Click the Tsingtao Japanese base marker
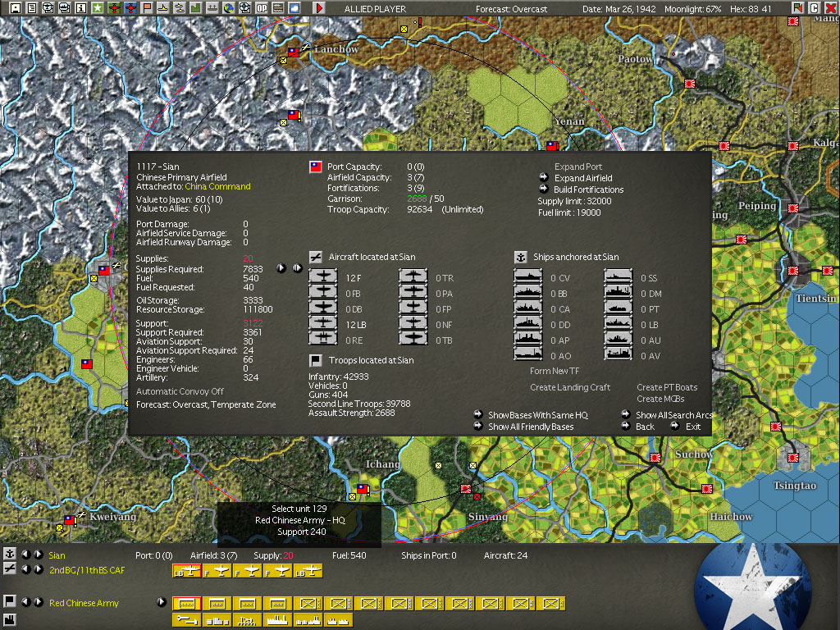This screenshot has height=630, width=840. [793, 457]
